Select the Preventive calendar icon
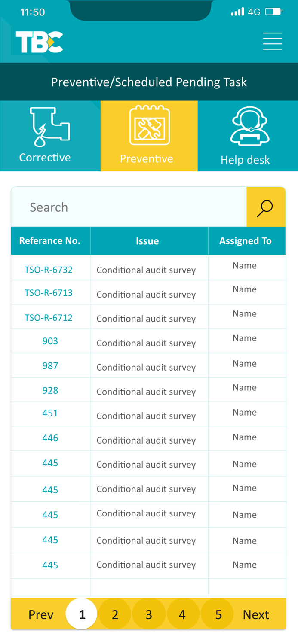The width and height of the screenshot is (298, 644). pos(149,125)
